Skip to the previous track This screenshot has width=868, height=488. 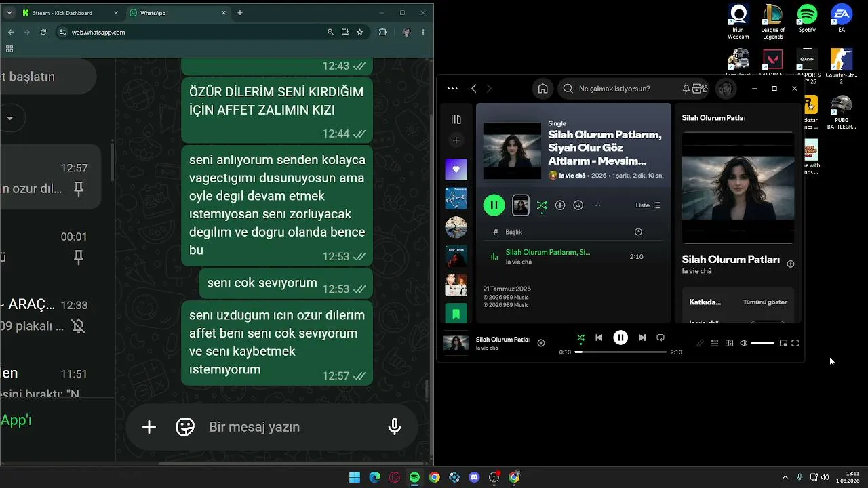599,338
